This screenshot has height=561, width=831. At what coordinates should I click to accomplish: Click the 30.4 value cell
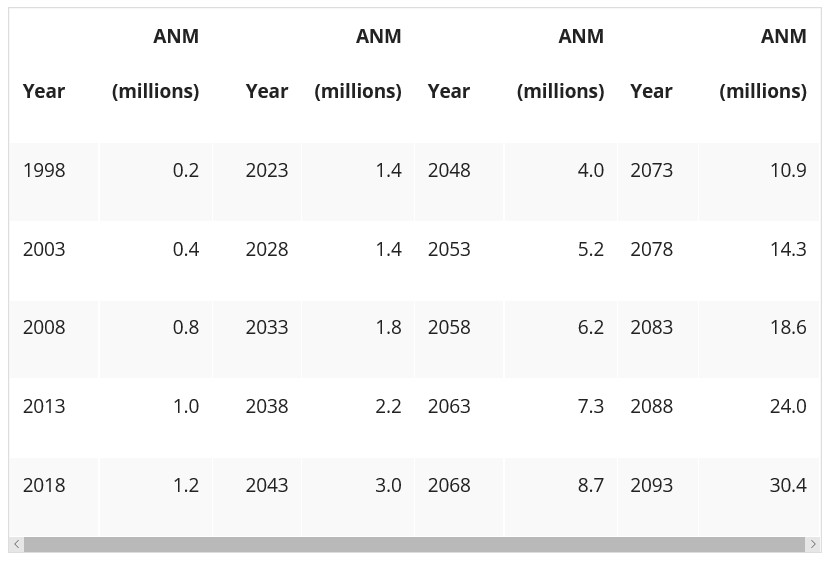pyautogui.click(x=788, y=486)
